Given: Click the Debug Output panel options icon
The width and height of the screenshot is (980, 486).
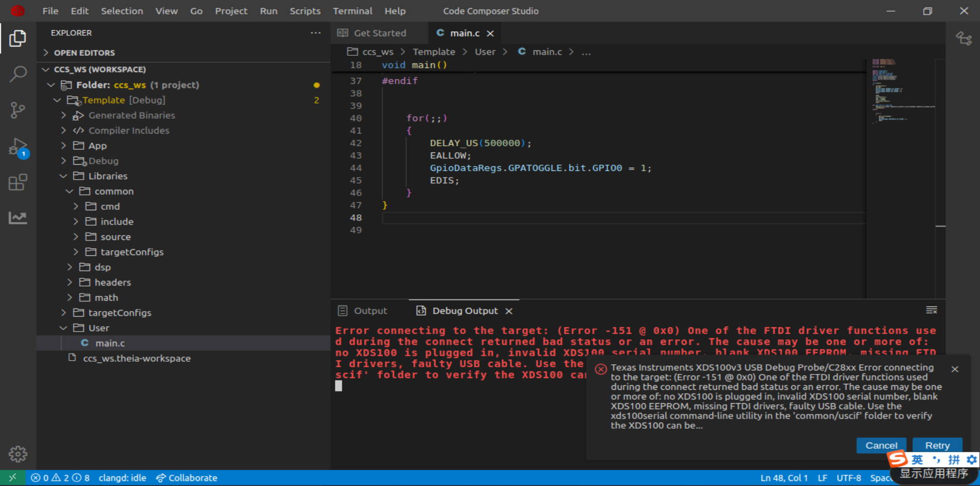Looking at the screenshot, I should (932, 310).
